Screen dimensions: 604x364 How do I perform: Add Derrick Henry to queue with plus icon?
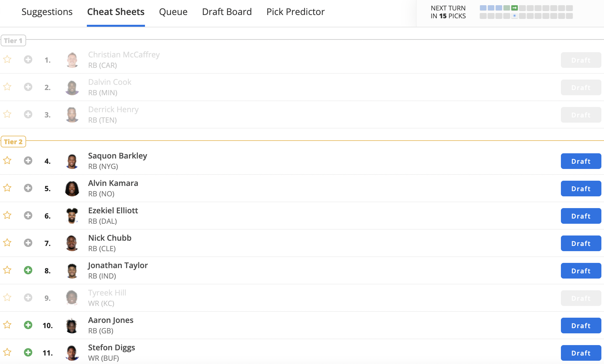click(x=28, y=114)
